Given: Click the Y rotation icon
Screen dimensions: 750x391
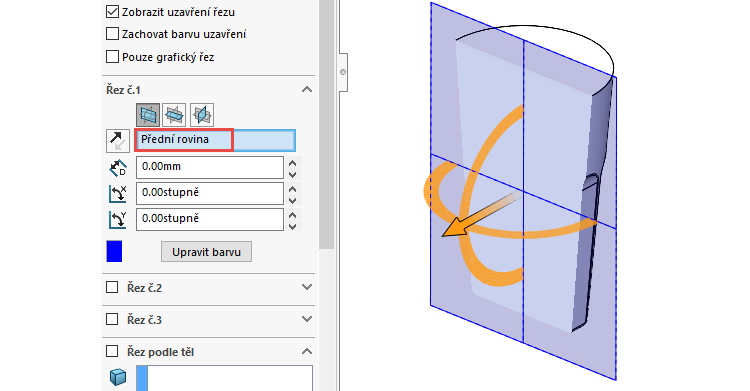Looking at the screenshot, I should [x=118, y=219].
